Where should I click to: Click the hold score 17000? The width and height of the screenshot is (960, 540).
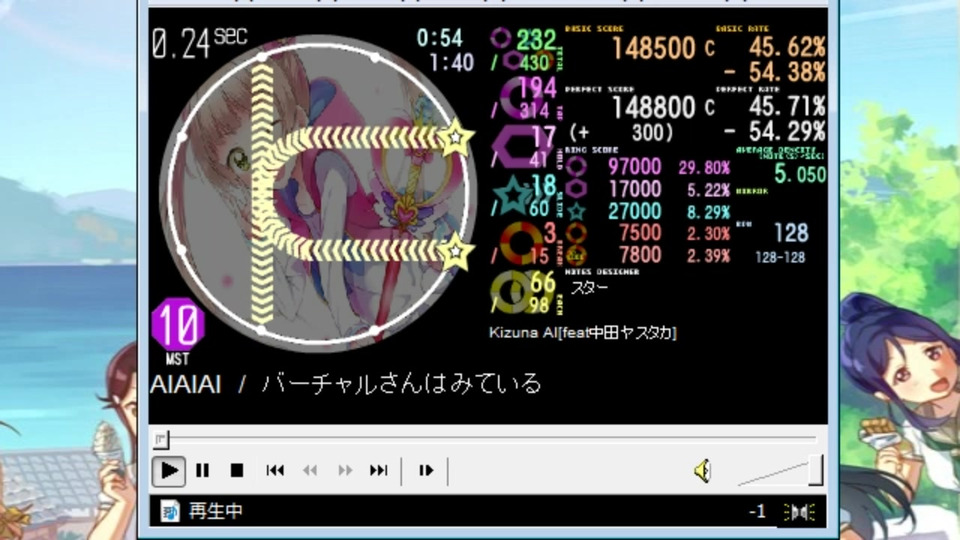point(634,189)
